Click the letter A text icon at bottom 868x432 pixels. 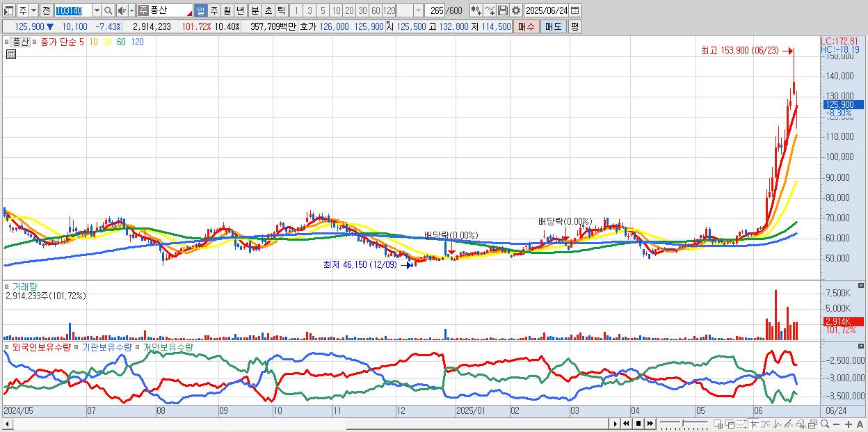[x=860, y=424]
